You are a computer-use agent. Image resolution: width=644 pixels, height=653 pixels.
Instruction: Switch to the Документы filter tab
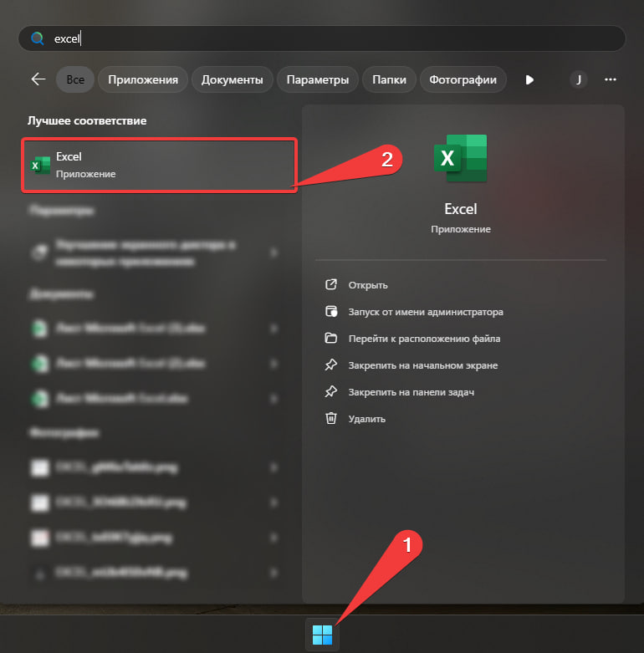233,79
